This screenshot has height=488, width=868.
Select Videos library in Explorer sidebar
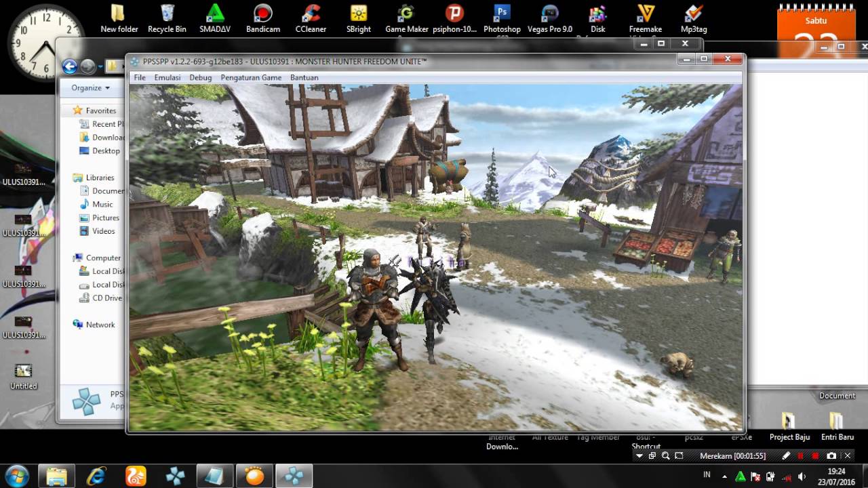click(98, 231)
